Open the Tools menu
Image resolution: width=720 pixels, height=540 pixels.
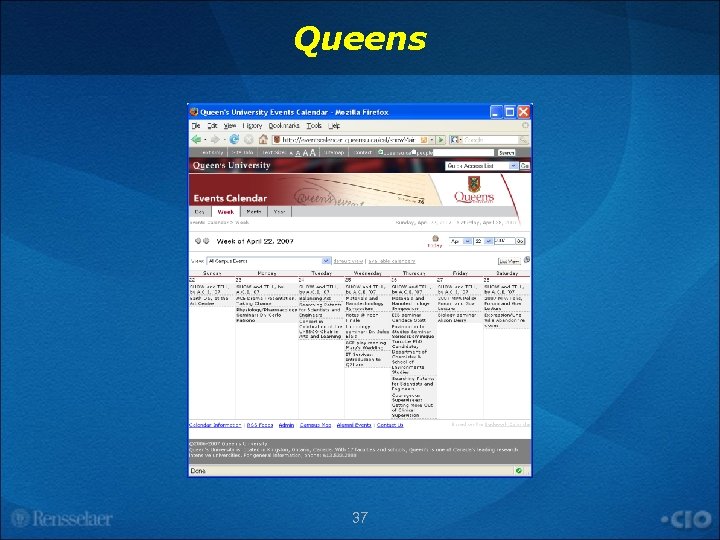pos(314,125)
